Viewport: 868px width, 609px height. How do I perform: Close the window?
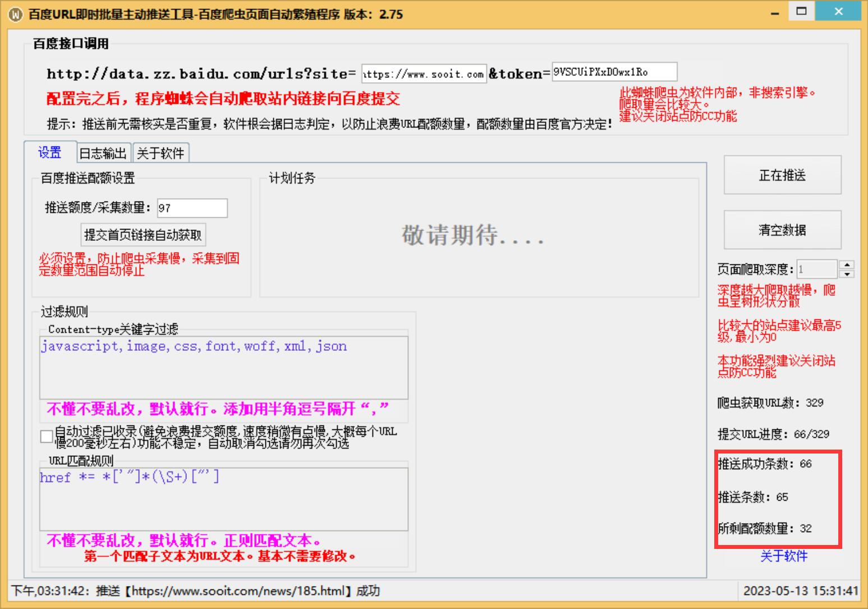click(838, 11)
